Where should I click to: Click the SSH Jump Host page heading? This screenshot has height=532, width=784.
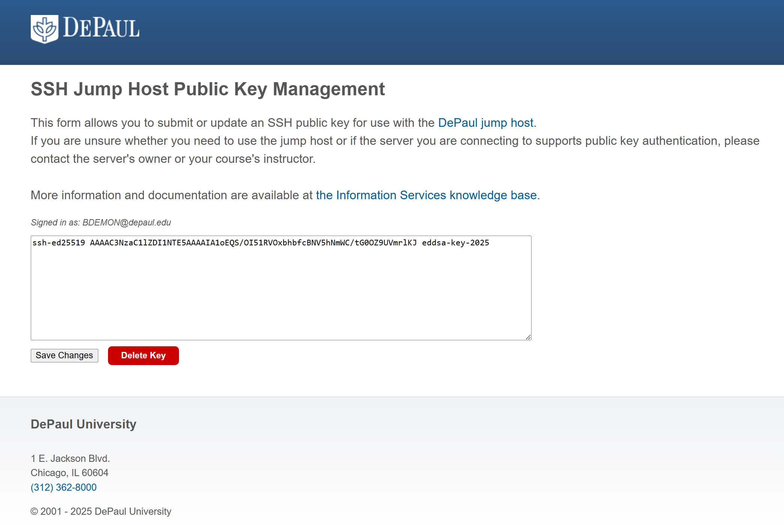(x=207, y=89)
